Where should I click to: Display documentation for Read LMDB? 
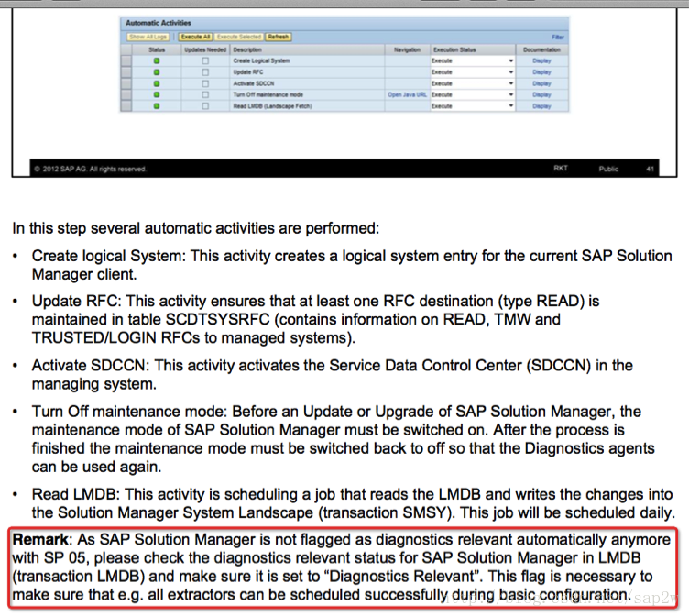click(x=541, y=106)
